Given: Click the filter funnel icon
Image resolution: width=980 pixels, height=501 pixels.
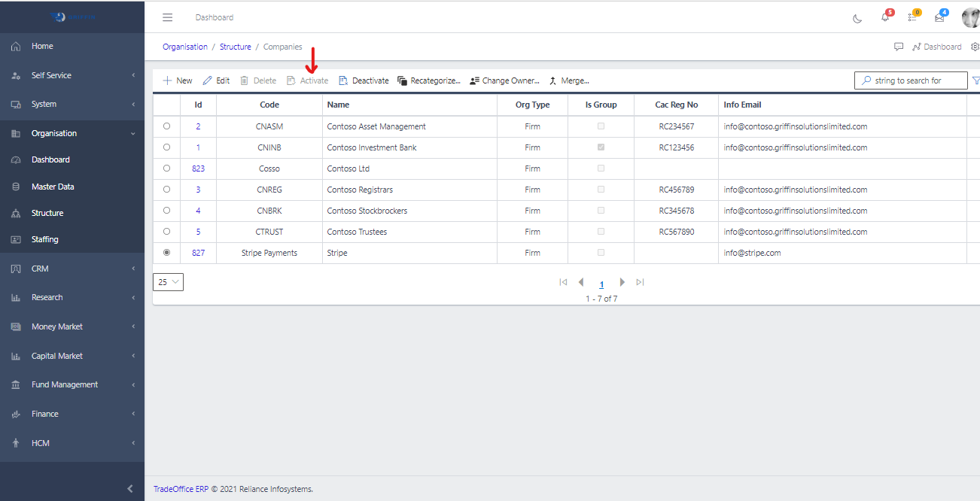Looking at the screenshot, I should point(975,80).
